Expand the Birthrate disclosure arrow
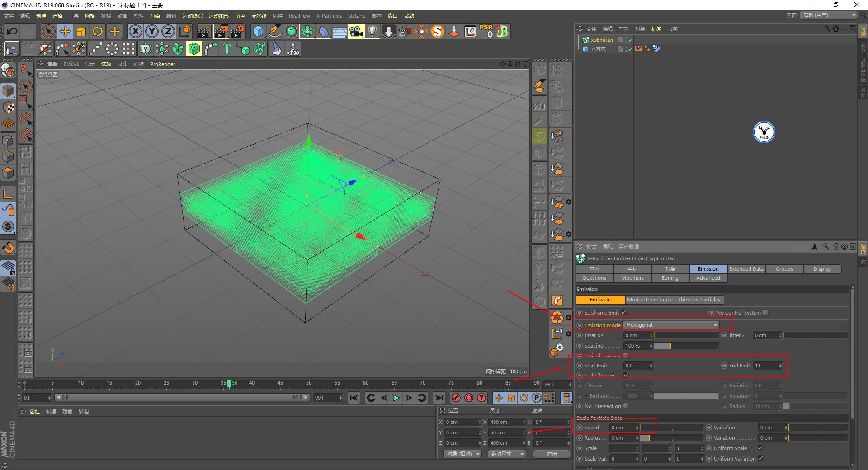Image resolution: width=868 pixels, height=470 pixels. pyautogui.click(x=588, y=395)
